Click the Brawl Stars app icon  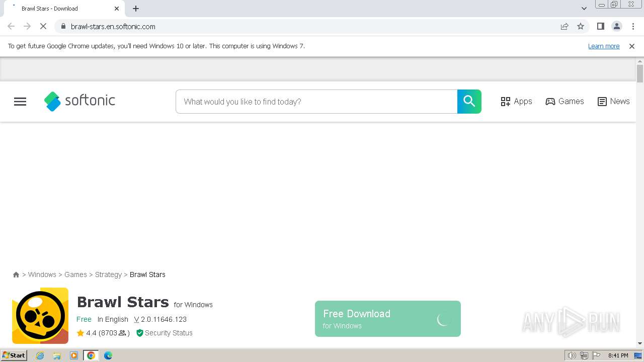(40, 316)
